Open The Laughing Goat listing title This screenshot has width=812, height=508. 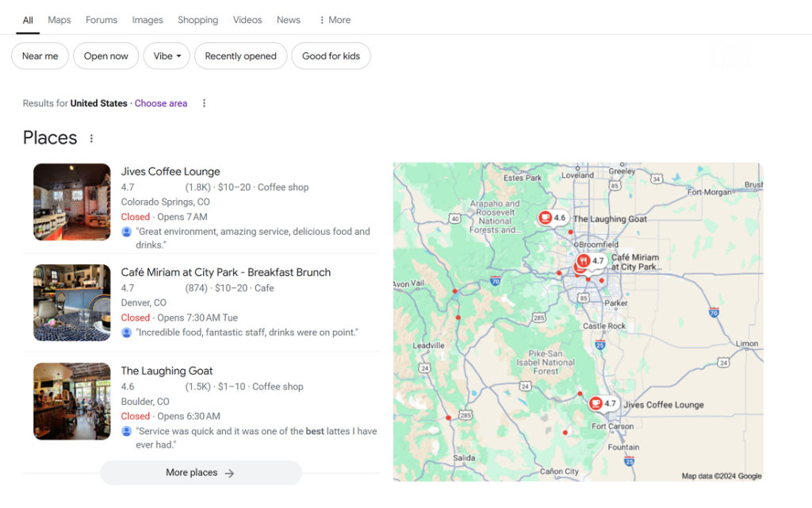[x=167, y=371]
